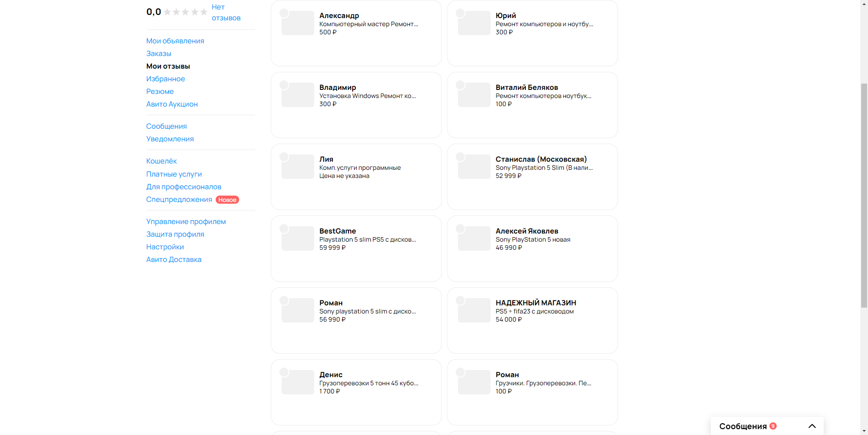Click the vertical page scrollbar thumb
The image size is (868, 435).
[x=864, y=196]
